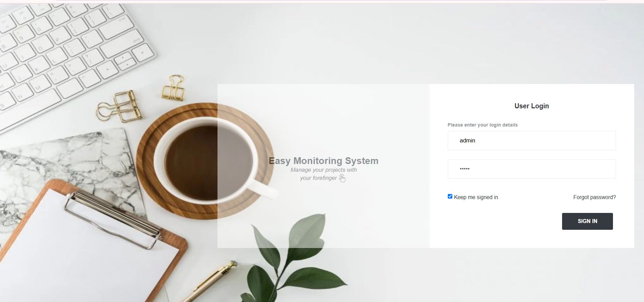644x302 pixels.
Task: Click the forefinger pointer icon beside the tagline
Action: pyautogui.click(x=343, y=178)
